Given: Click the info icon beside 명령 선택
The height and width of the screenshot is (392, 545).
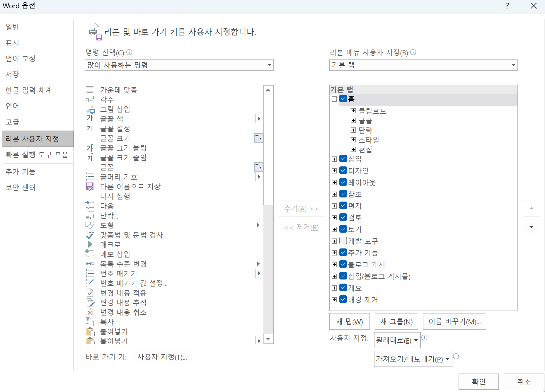Looking at the screenshot, I should click(x=129, y=52).
